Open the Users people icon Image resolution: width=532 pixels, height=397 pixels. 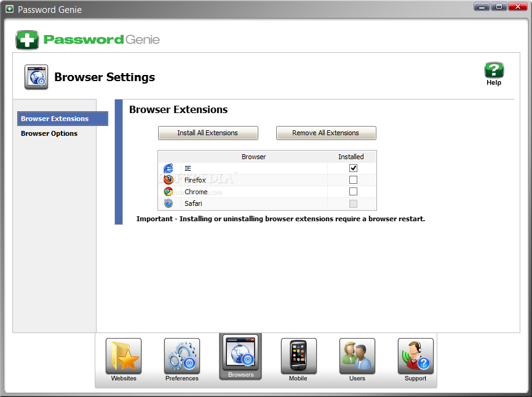tap(357, 356)
